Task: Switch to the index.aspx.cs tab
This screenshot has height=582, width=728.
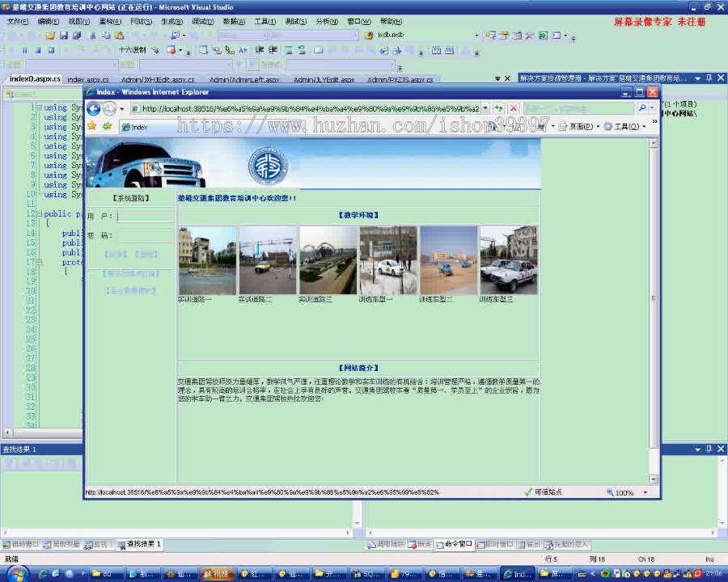Action: coord(88,80)
